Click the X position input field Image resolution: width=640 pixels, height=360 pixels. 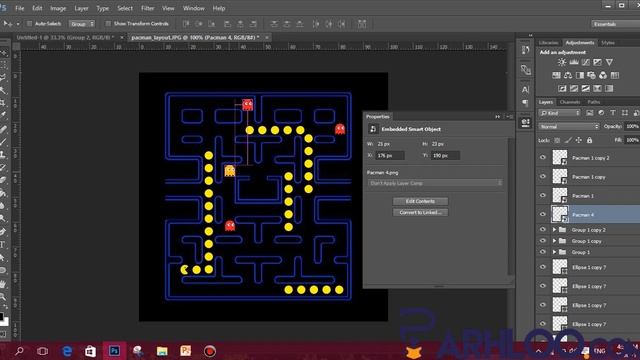390,156
